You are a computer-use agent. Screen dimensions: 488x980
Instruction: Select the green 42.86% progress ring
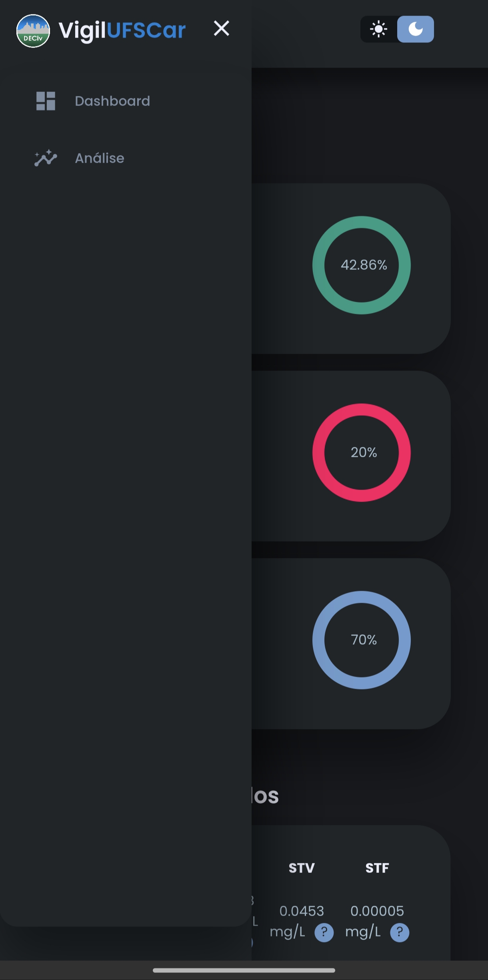point(362,265)
